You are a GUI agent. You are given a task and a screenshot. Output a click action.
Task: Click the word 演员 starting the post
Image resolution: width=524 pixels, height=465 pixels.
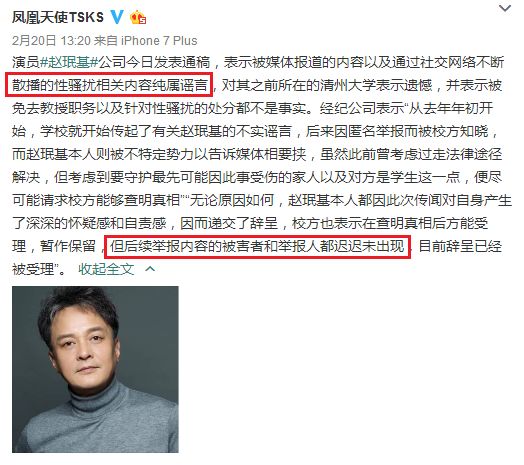[26, 63]
